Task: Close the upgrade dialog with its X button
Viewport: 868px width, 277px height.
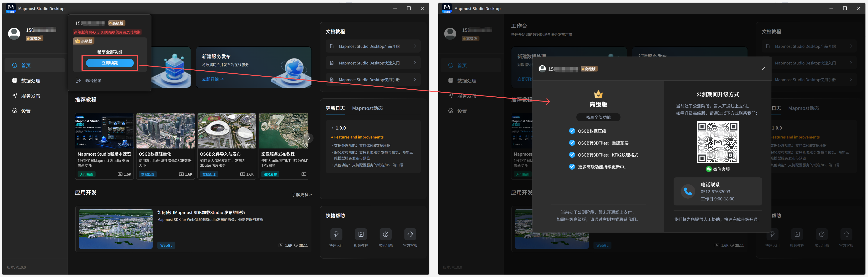Action: click(x=763, y=69)
